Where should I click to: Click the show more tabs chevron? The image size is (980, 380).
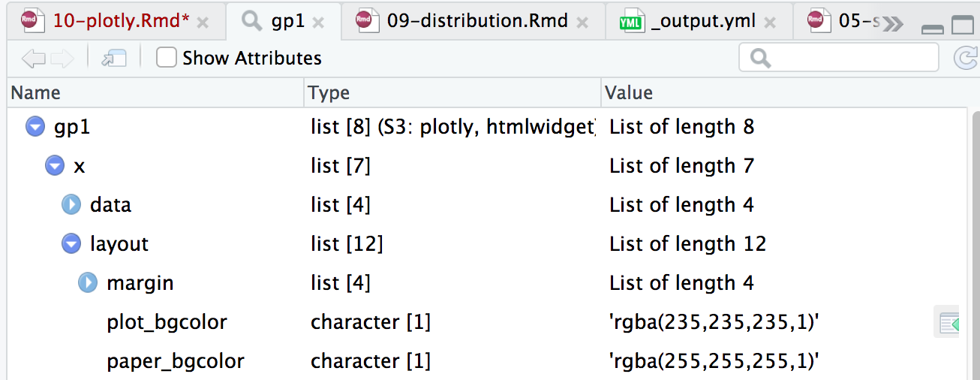[892, 23]
